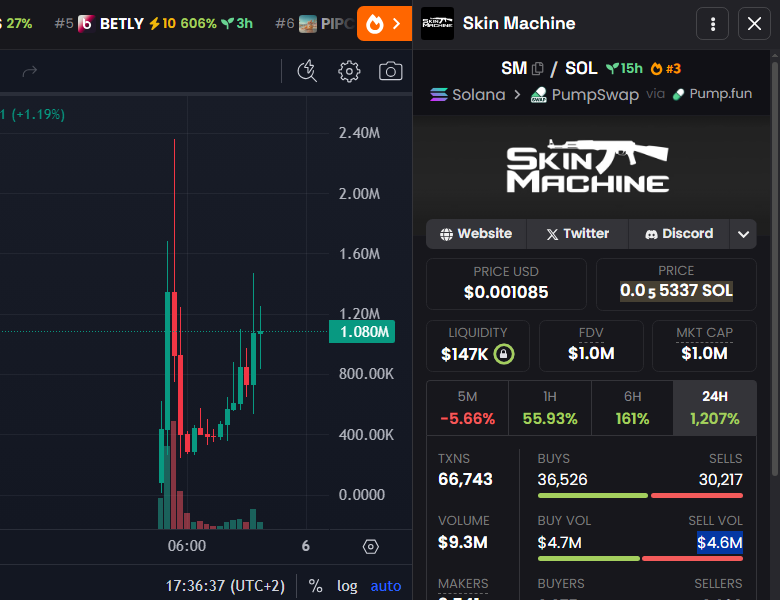Open the Website link
Screen dimensions: 780x600
(x=476, y=234)
